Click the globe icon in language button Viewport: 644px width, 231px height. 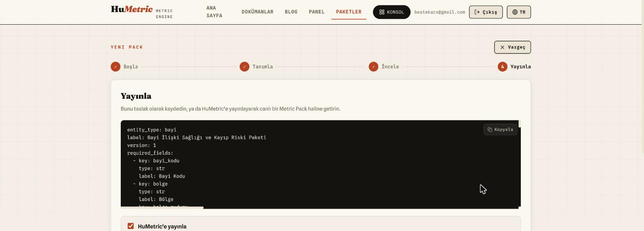(x=515, y=12)
